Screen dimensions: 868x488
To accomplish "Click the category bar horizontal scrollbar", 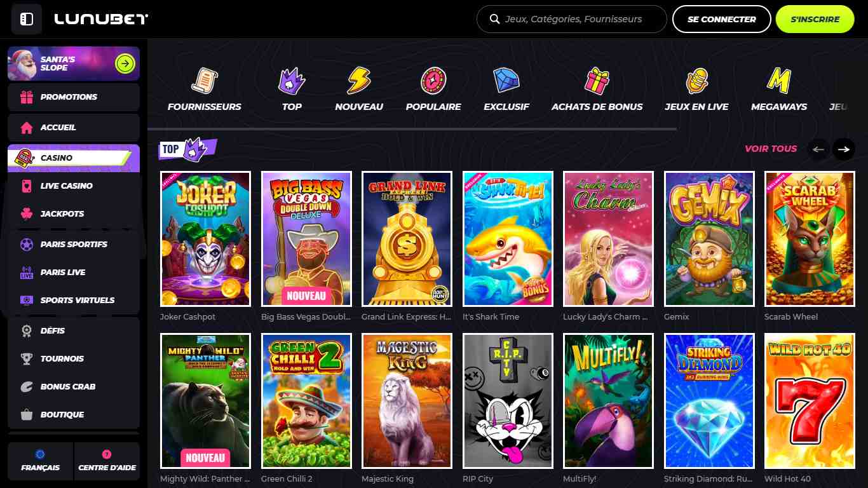I will coord(412,129).
